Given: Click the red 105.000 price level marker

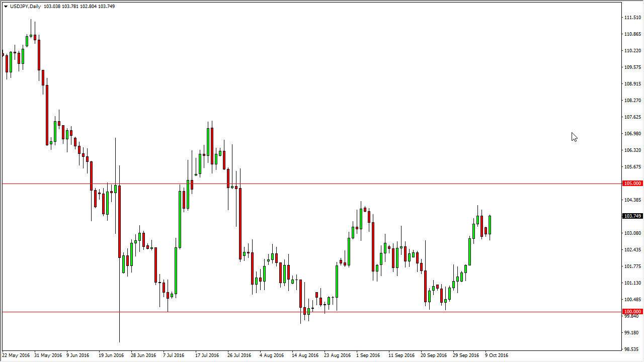Looking at the screenshot, I should [631, 184].
